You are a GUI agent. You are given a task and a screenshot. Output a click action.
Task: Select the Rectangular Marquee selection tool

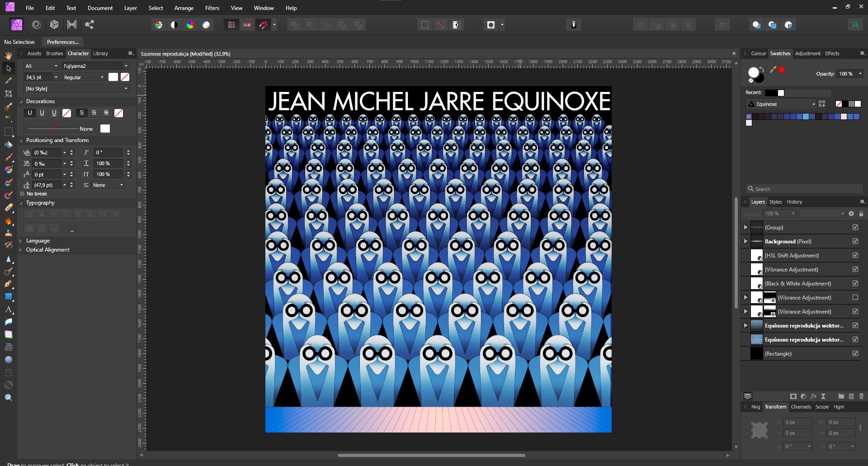8,132
